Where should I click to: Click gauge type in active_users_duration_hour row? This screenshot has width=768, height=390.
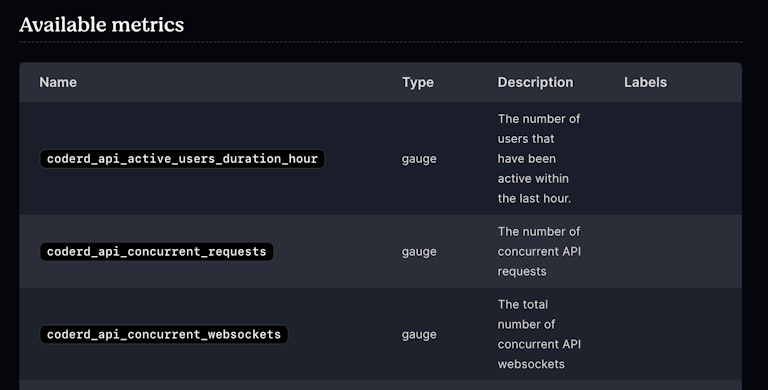pos(419,159)
